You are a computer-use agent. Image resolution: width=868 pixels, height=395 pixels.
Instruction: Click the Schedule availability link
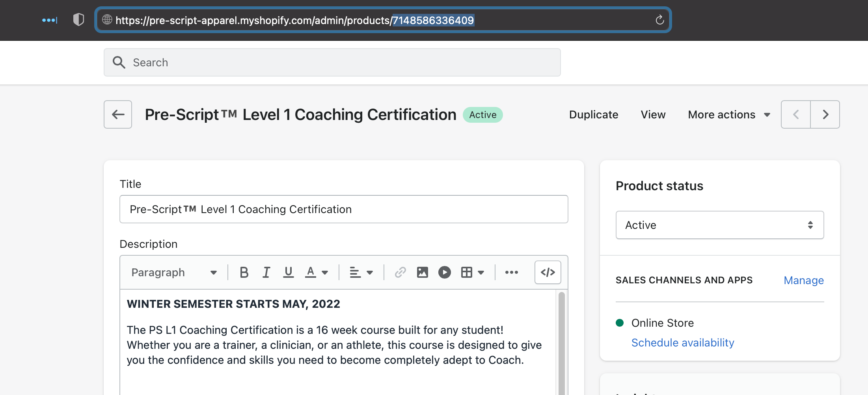coord(683,343)
